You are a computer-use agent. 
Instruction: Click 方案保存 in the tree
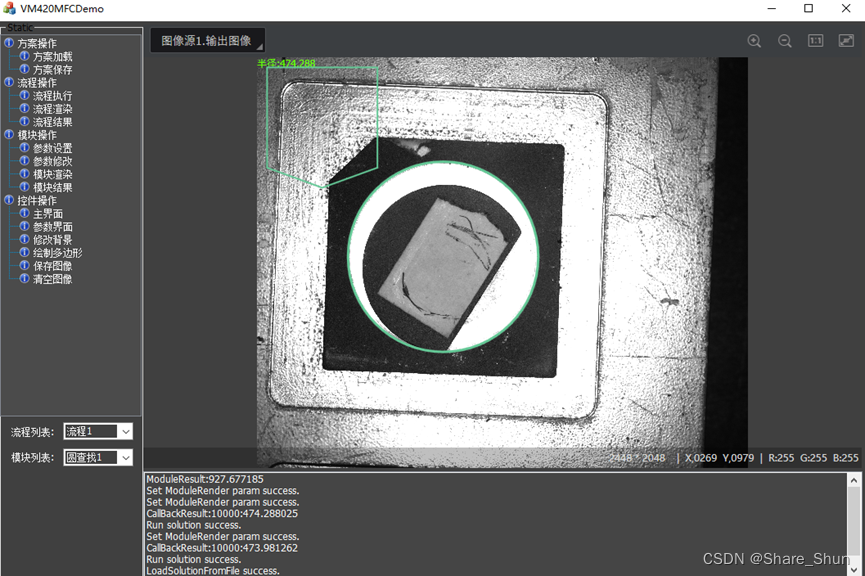(52, 70)
